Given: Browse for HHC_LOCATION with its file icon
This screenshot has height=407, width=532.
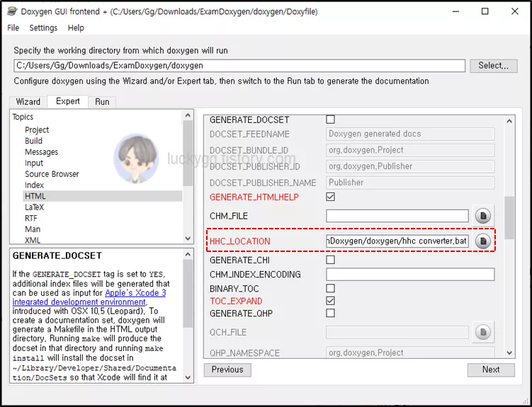Looking at the screenshot, I should pos(483,241).
